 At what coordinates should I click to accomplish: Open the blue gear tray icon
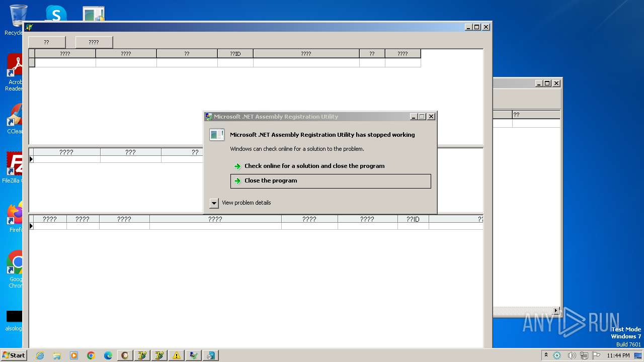click(557, 355)
